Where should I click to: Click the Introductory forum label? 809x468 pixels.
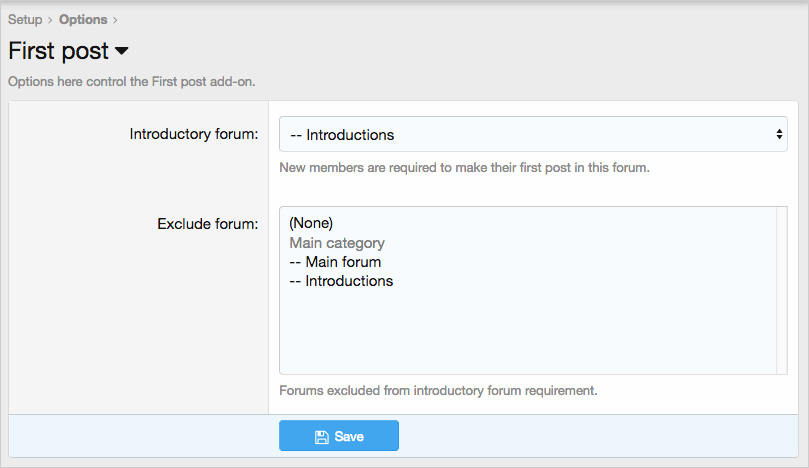coord(193,134)
